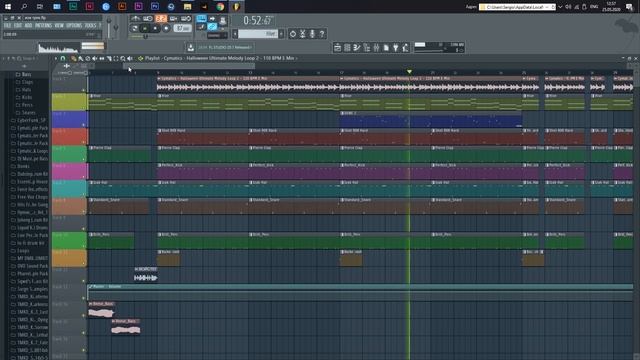The image size is (640, 360).
Task: Open the Playlist view icon
Action: tap(338, 48)
